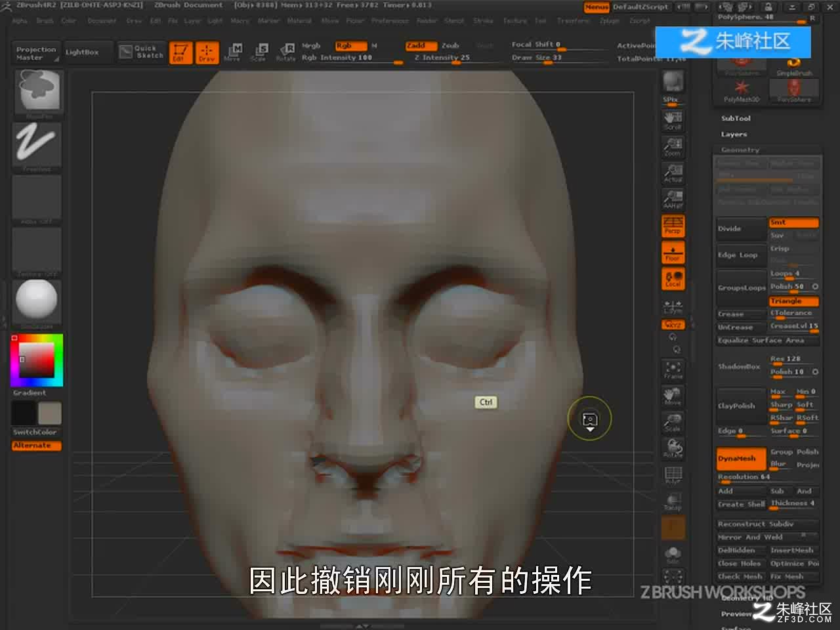
Task: Select the Move transform tool in top shelf
Action: coord(232,52)
